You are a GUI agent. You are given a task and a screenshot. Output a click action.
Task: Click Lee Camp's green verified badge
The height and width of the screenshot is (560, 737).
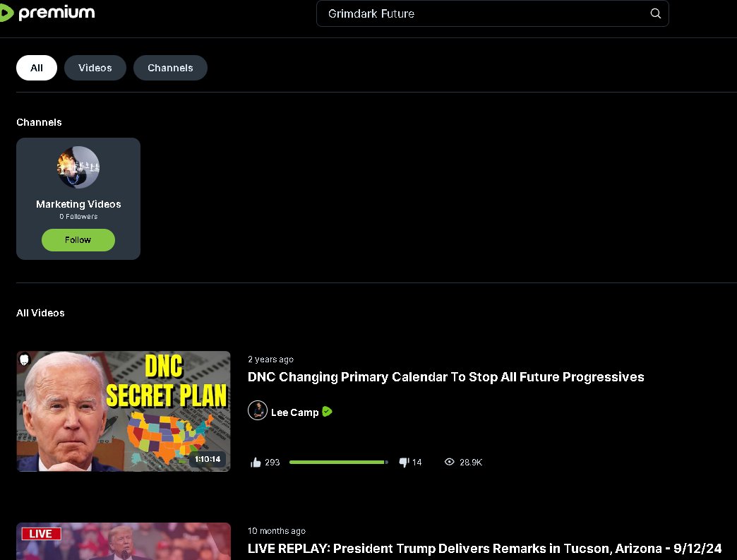point(327,412)
